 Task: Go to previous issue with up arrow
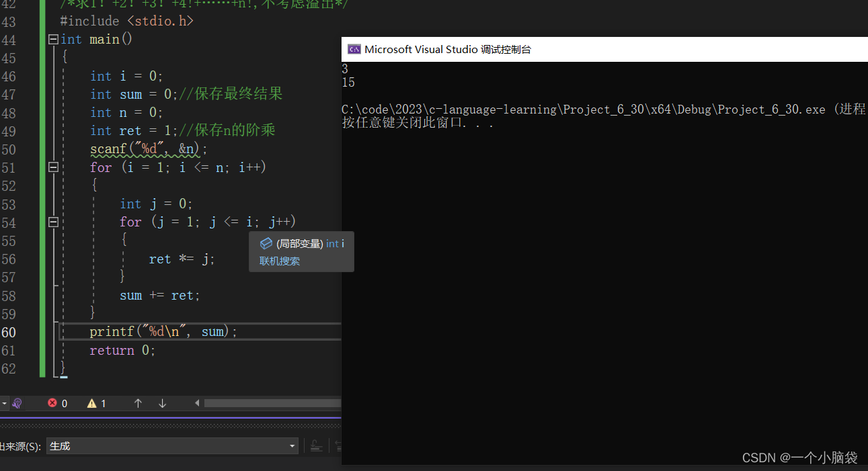[x=138, y=403]
